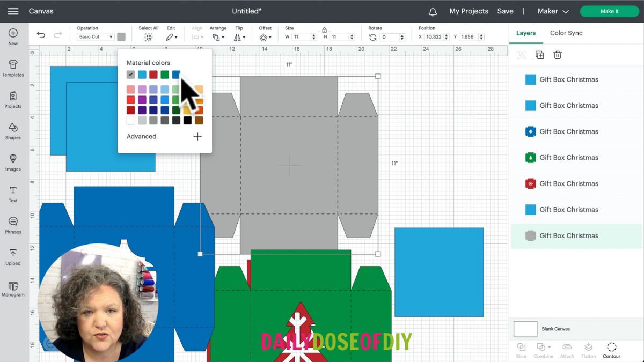Open the Templates panel
The image size is (644, 362).
point(13,68)
